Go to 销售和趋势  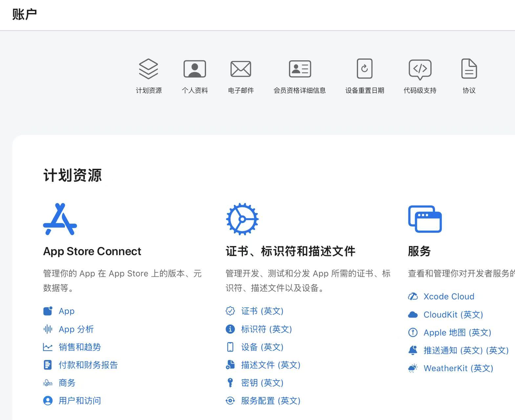(80, 347)
